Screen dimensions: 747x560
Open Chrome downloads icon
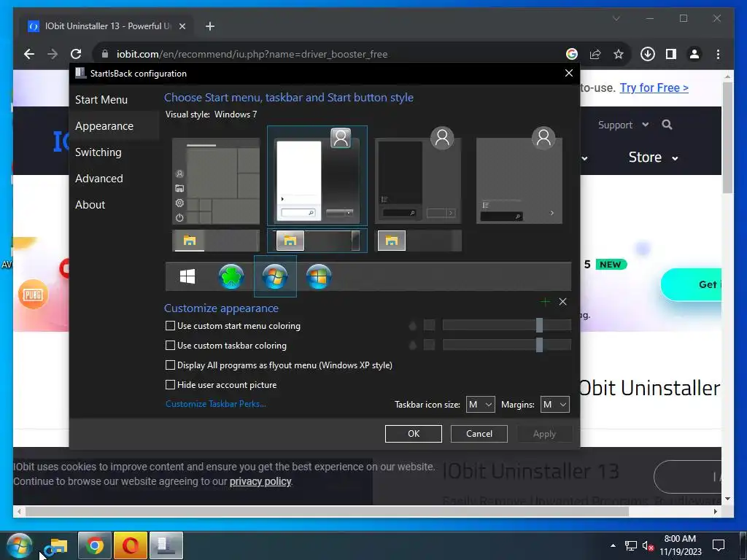[648, 54]
